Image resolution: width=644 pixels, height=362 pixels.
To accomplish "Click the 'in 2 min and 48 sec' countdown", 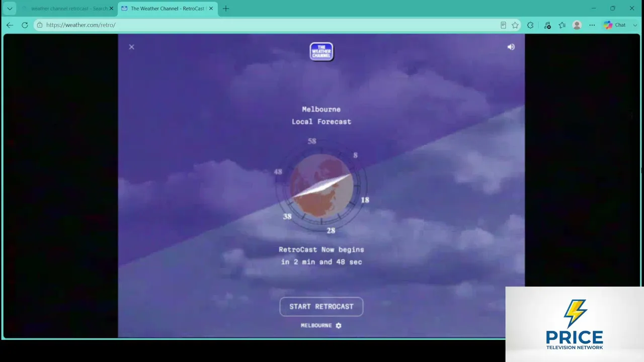I will pos(321,262).
